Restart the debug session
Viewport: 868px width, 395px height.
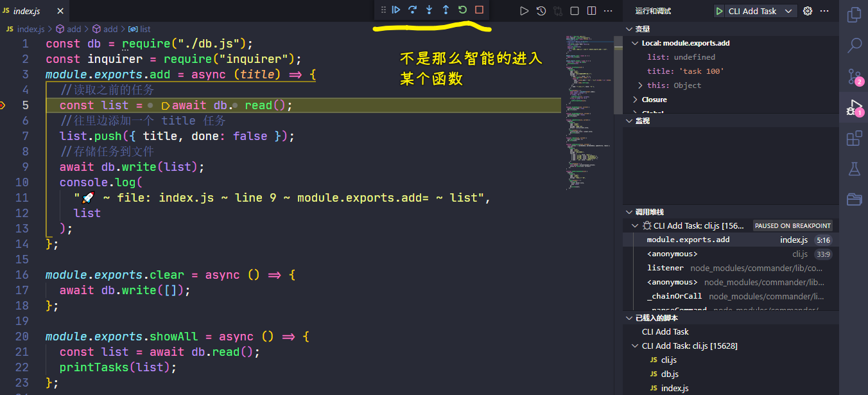462,10
